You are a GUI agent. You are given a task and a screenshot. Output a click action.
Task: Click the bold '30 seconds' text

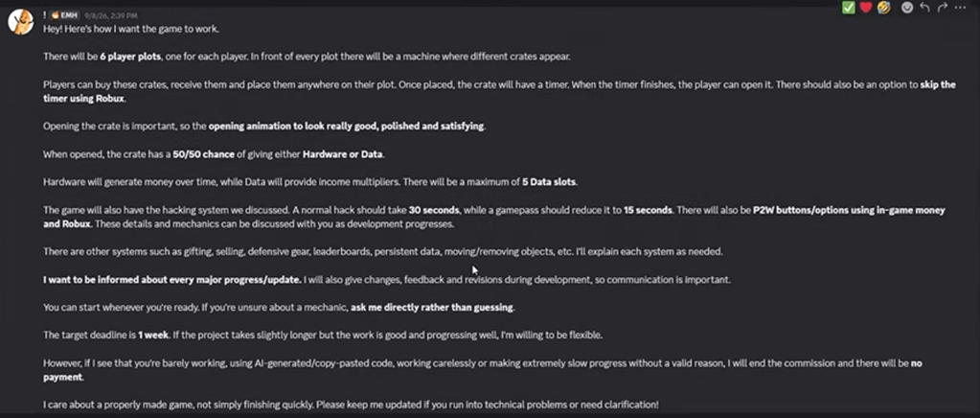(x=435, y=210)
